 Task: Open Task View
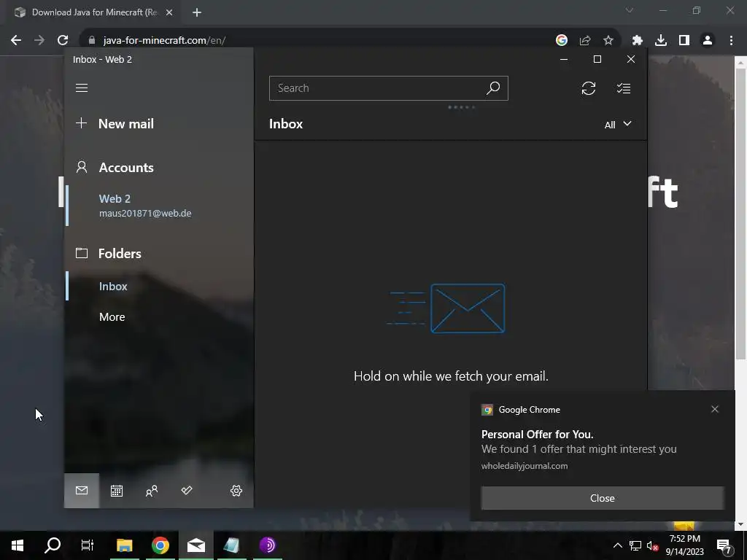click(x=88, y=545)
